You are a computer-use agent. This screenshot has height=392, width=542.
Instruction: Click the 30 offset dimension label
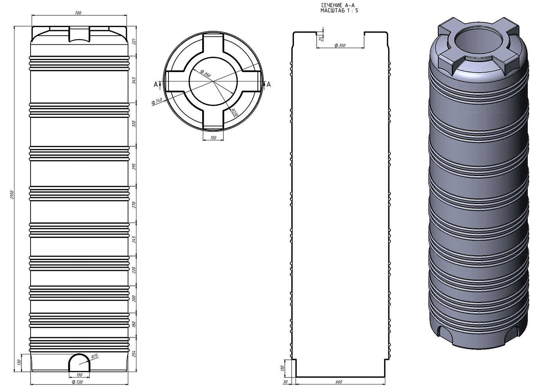pyautogui.click(x=285, y=382)
